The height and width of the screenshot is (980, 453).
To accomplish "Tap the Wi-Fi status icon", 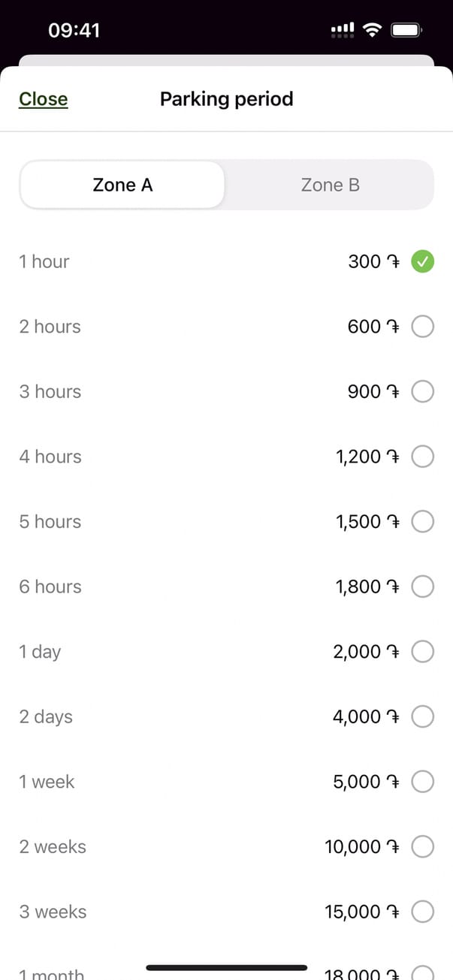I will (371, 30).
